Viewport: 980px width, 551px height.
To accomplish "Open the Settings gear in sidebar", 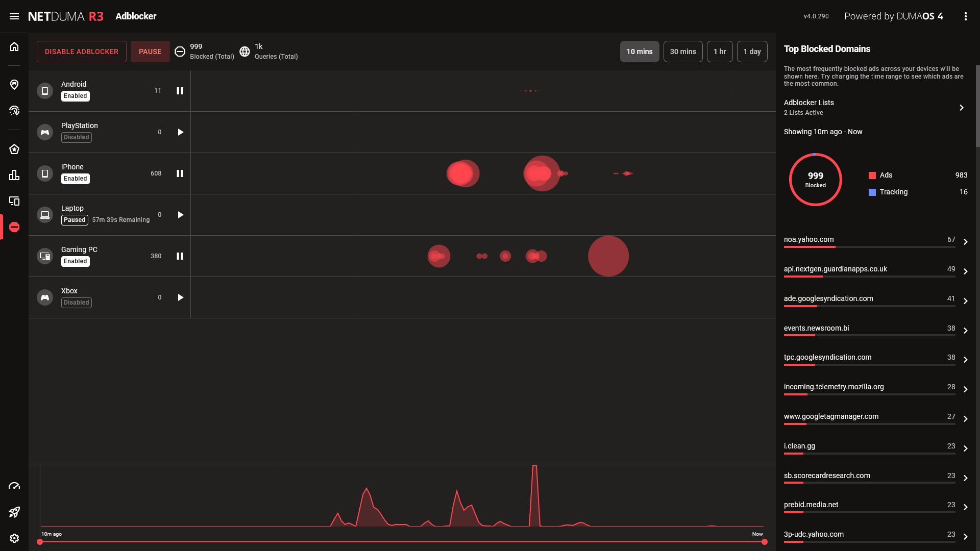I will [x=14, y=538].
